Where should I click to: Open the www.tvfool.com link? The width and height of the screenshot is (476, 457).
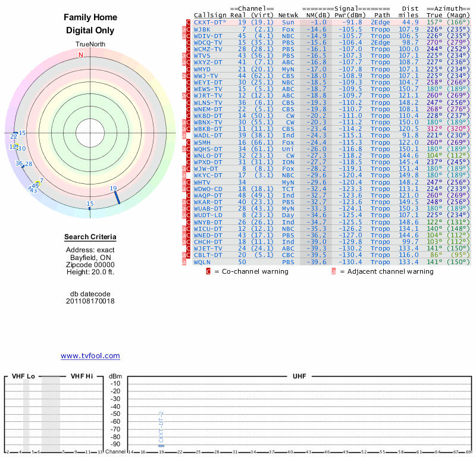(x=90, y=356)
